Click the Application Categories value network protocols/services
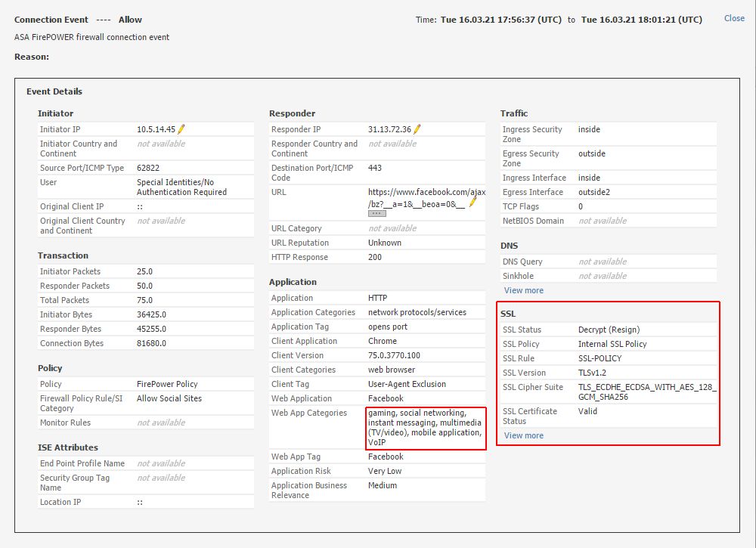756x548 pixels. (x=417, y=312)
